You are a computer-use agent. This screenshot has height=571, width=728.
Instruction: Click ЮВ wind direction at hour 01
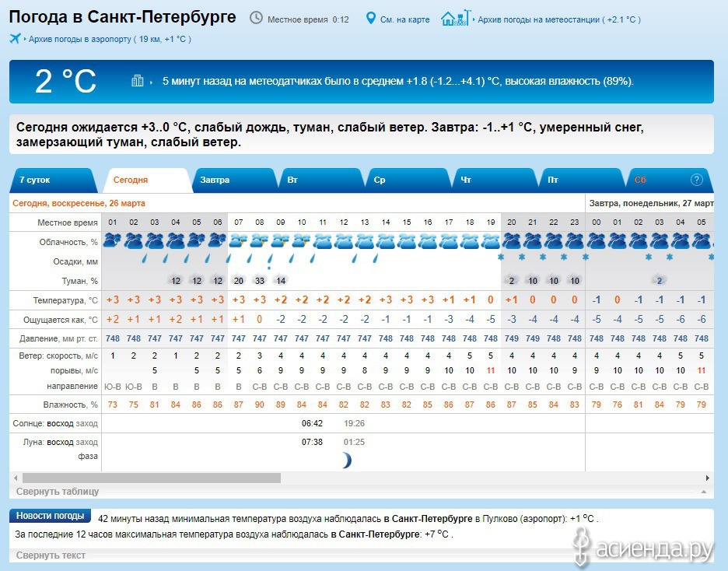click(x=112, y=386)
